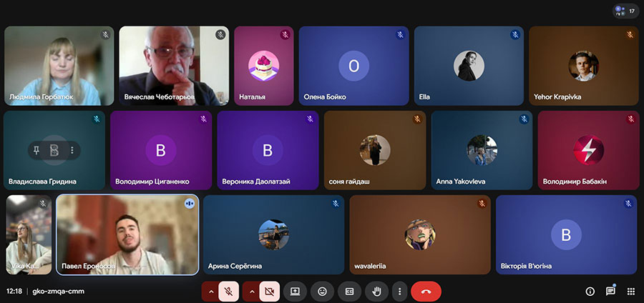The height and width of the screenshot is (303, 644).
Task: Click muted mic icon on Олена Бойко's tile
Action: coord(401,34)
